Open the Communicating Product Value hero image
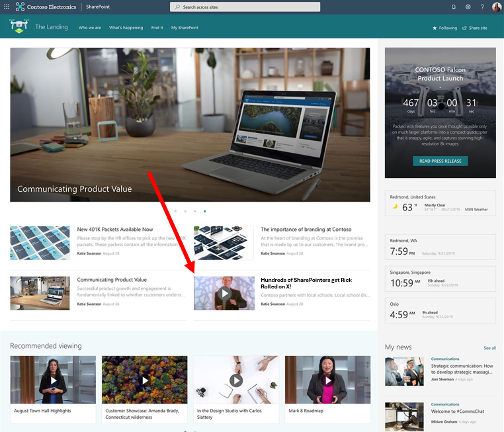 (190, 125)
